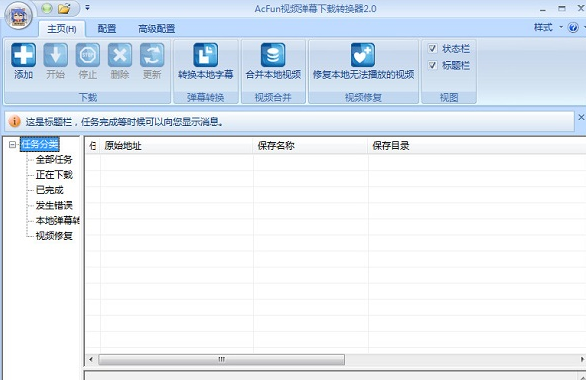586x380 pixels.
Task: Minimize the application window
Action: [x=543, y=9]
